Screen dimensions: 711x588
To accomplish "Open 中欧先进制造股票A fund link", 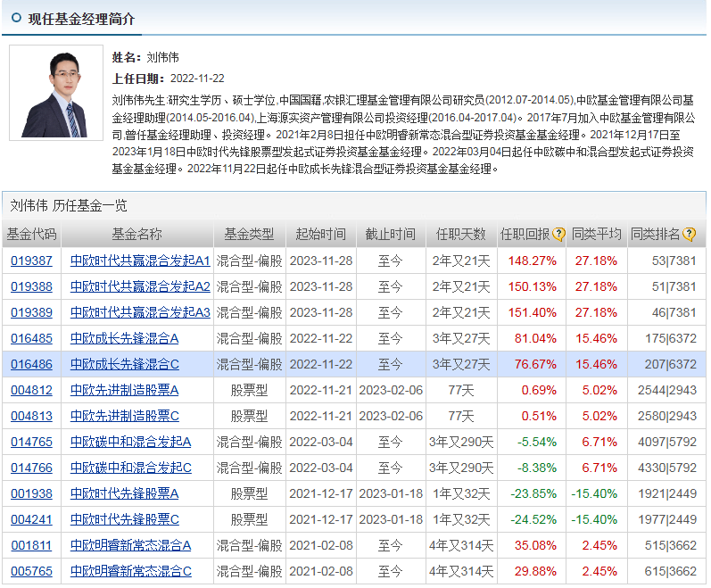I will tap(124, 390).
